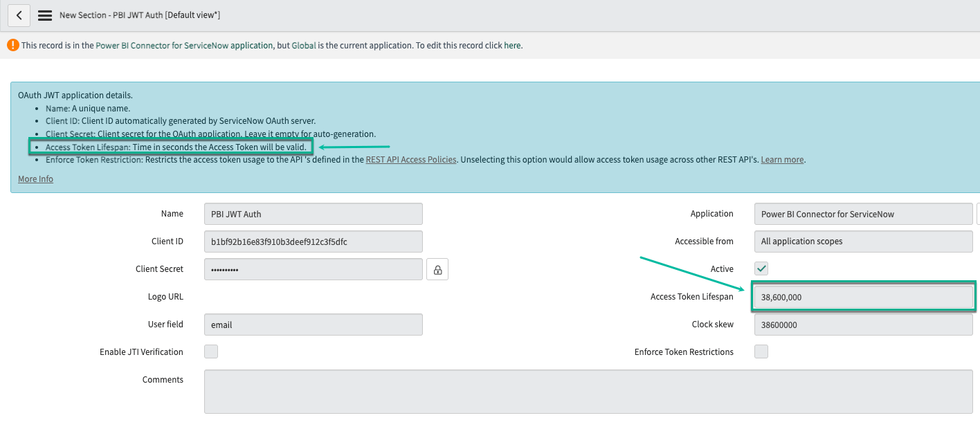Click the orange warning icon in the banner
This screenshot has width=980, height=429.
[x=14, y=45]
